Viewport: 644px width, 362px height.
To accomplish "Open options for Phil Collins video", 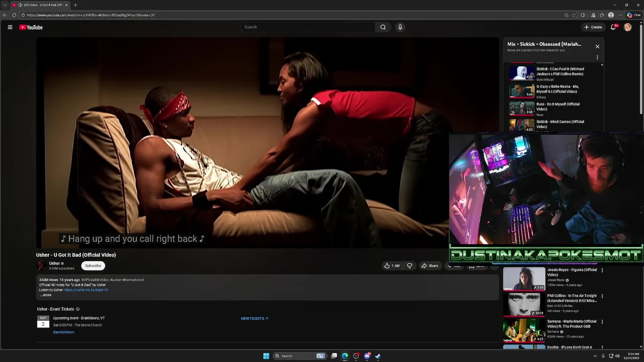I will [x=602, y=297].
